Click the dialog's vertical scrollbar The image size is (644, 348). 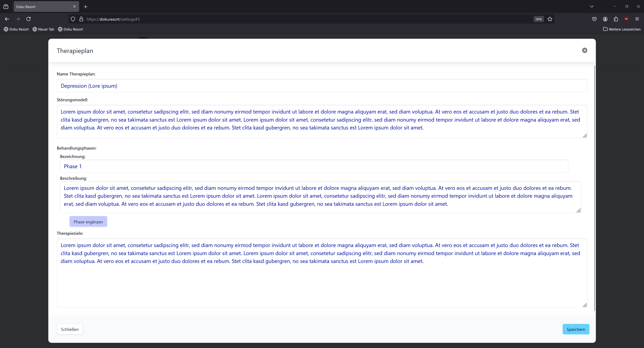coord(595,188)
